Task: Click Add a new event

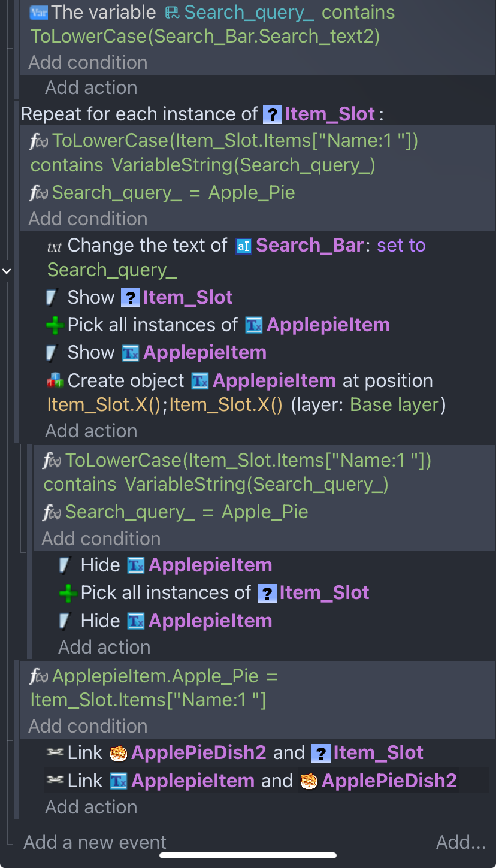Action: coord(94,842)
